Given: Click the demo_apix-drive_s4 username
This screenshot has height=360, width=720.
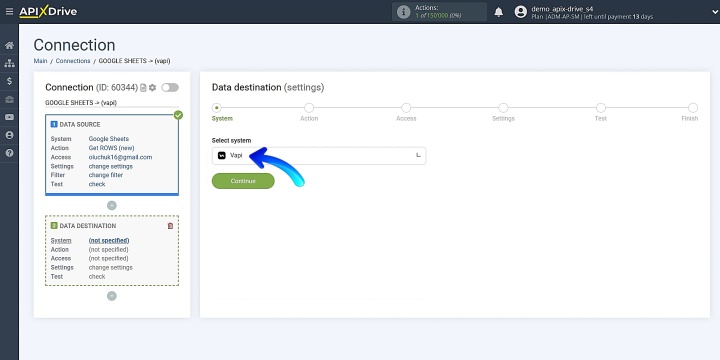Looking at the screenshot, I should (x=562, y=9).
